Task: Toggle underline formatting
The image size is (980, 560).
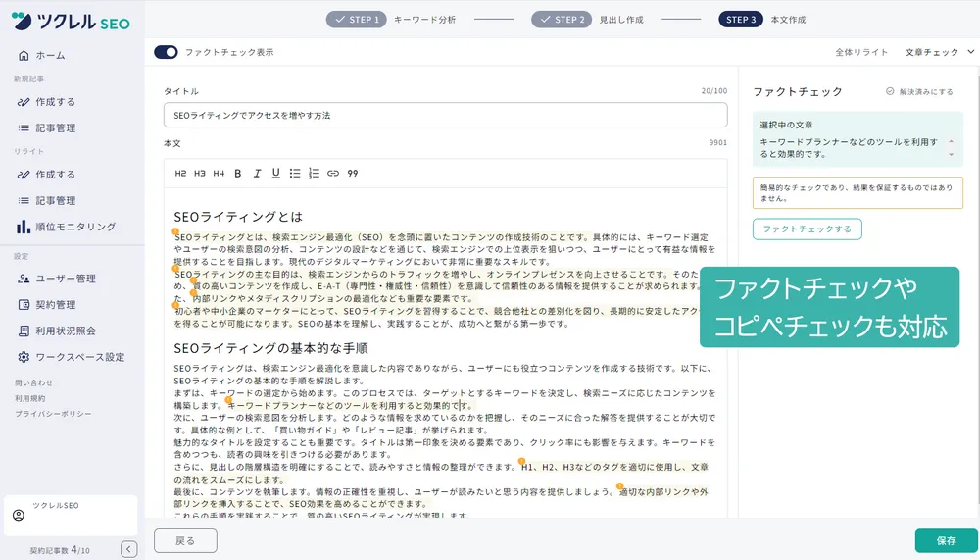Action: click(x=275, y=174)
